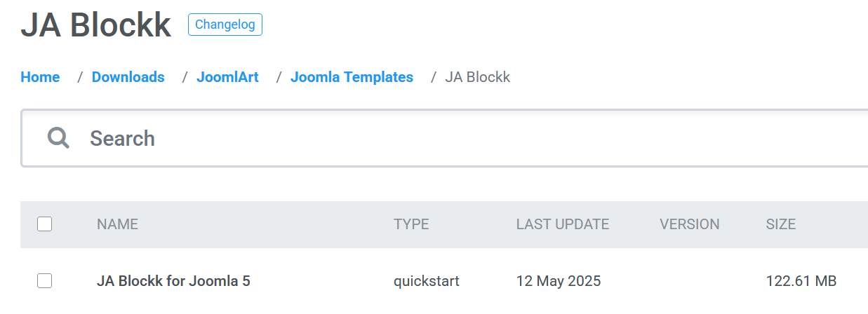
Task: Navigate to Downloads breadcrumb
Action: tap(128, 77)
